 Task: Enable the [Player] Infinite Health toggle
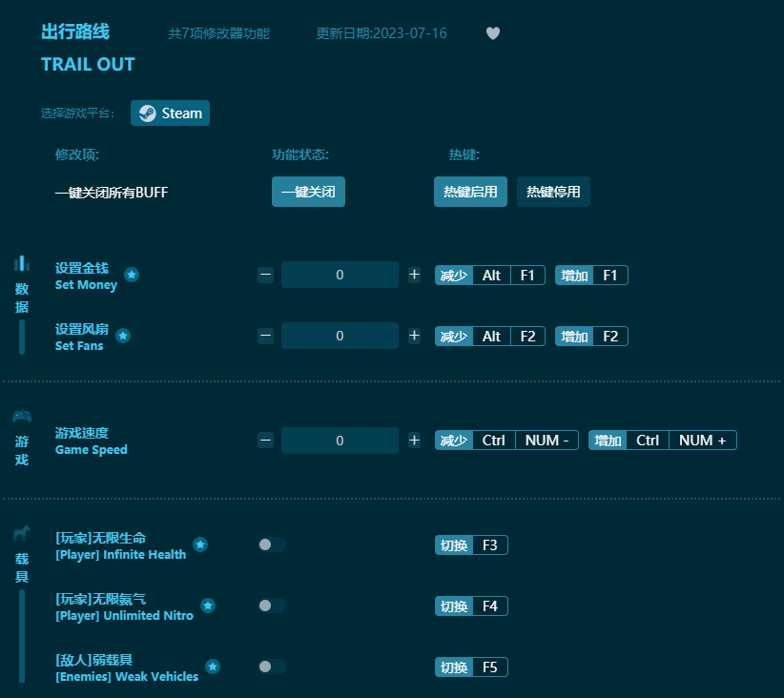pos(271,544)
